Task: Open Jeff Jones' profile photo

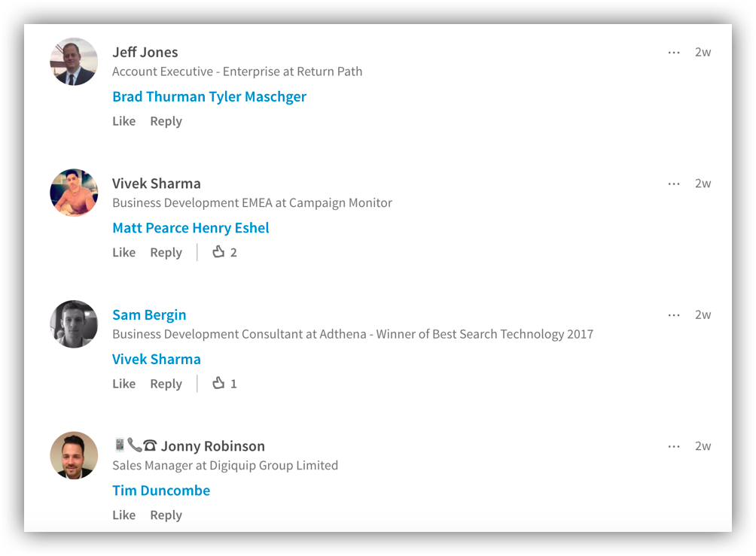Action: tap(74, 62)
